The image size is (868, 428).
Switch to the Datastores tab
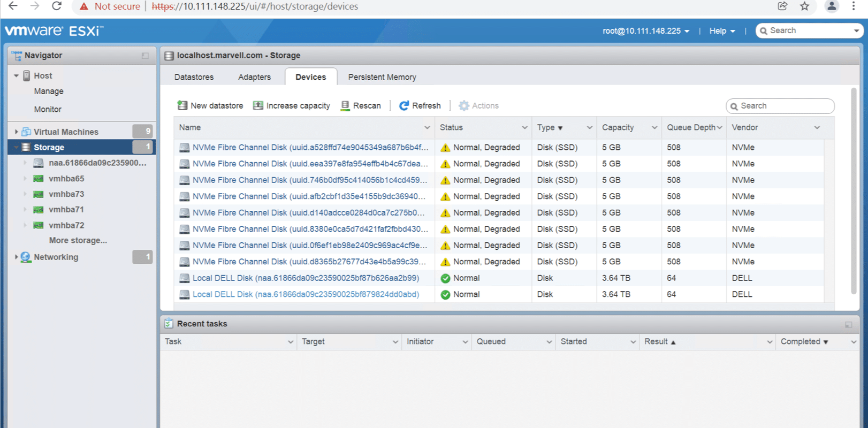pos(194,77)
